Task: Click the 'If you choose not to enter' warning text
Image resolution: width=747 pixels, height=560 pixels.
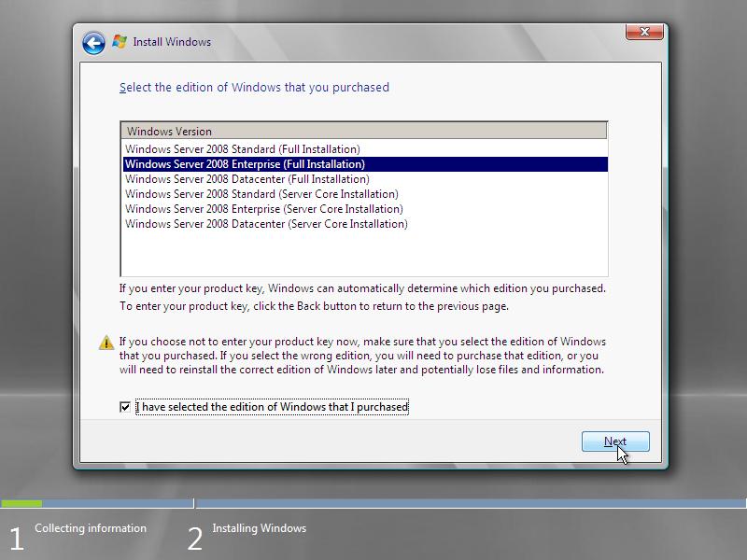Action: [362, 356]
